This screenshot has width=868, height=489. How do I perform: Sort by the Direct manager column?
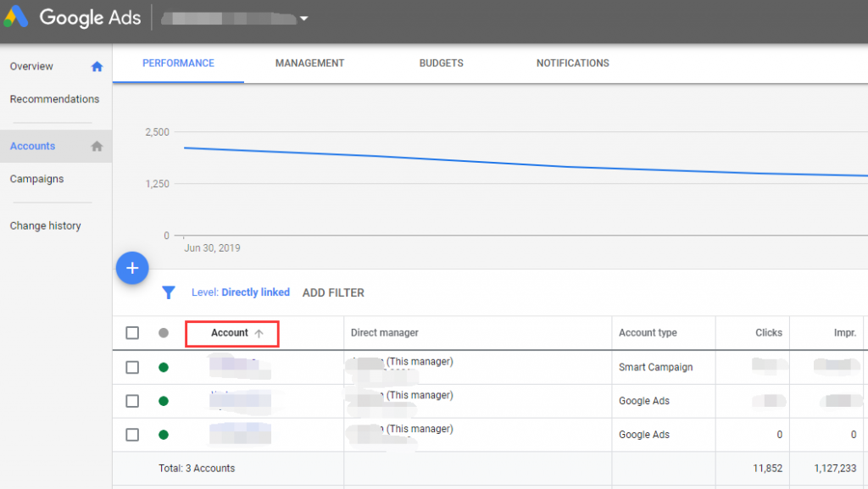(384, 332)
